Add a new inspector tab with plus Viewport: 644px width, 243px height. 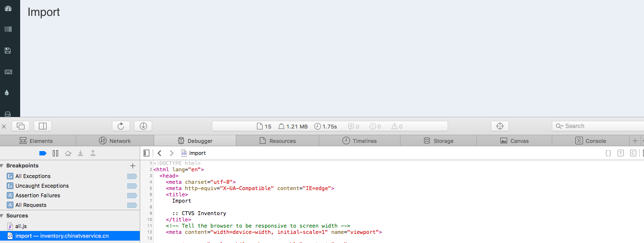click(x=635, y=141)
